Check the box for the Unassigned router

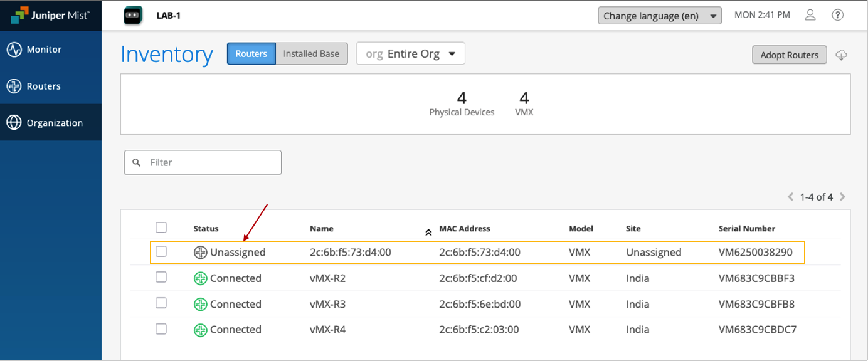coord(161,252)
